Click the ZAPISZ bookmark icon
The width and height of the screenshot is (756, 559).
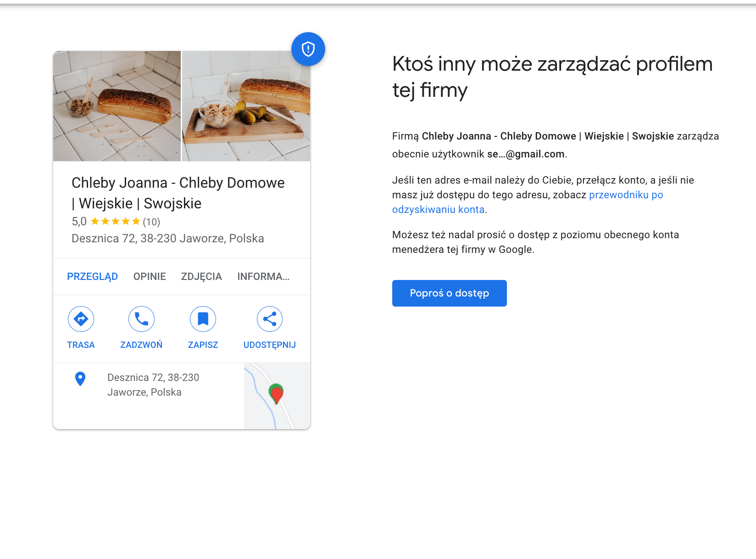pos(203,319)
